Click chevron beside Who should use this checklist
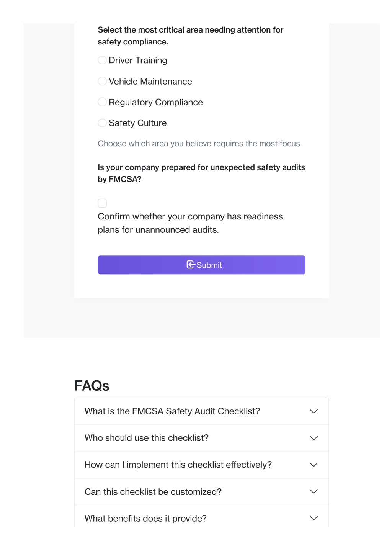 pyautogui.click(x=314, y=438)
